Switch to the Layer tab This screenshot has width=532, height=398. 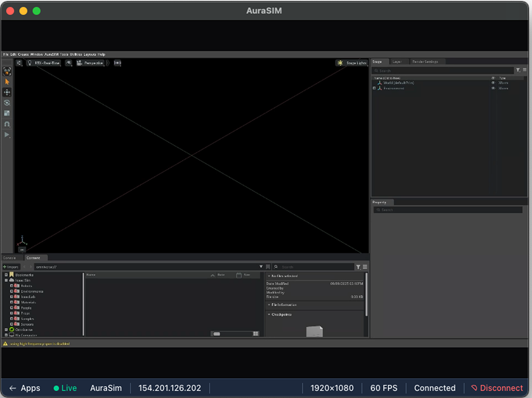click(397, 62)
